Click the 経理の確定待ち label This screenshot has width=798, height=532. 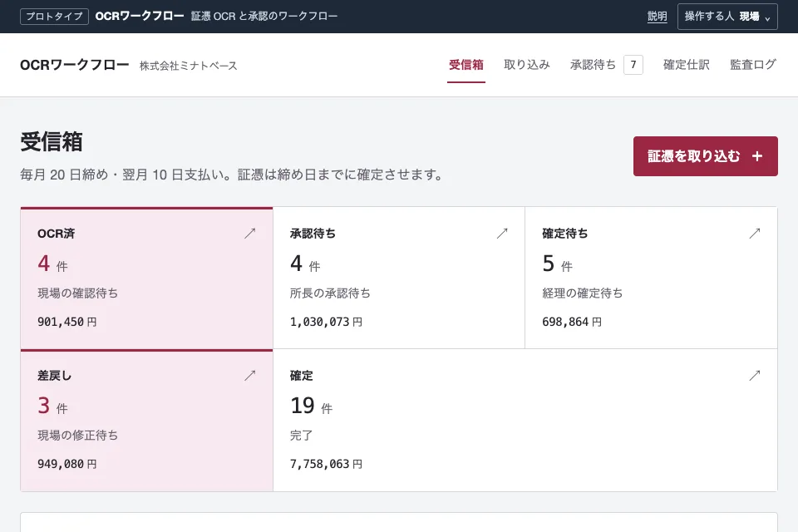[583, 293]
